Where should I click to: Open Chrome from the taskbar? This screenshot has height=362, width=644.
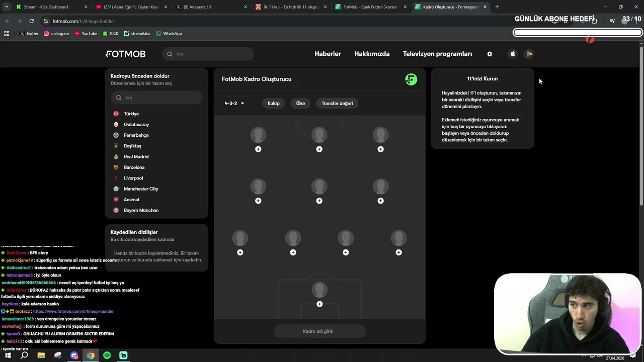91,355
